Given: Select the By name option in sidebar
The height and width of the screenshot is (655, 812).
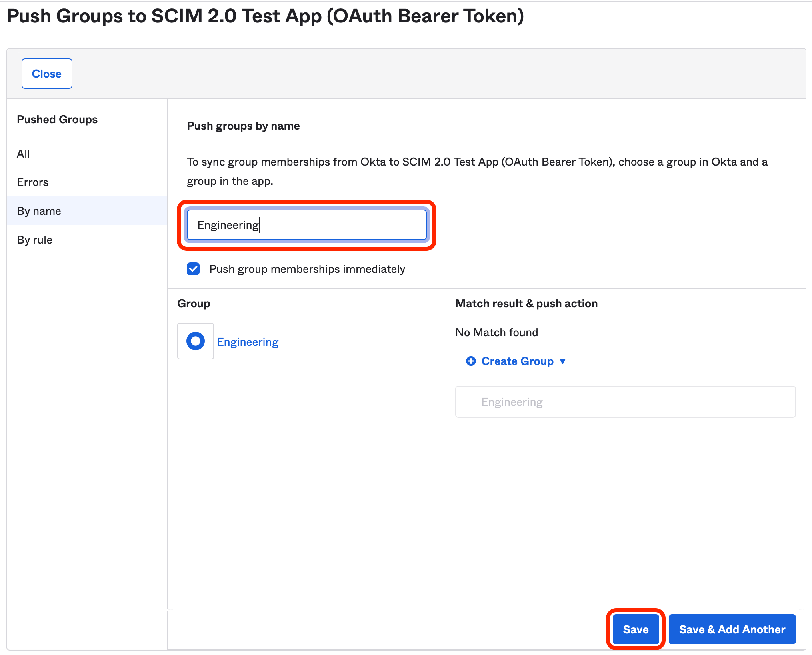Looking at the screenshot, I should click(87, 211).
